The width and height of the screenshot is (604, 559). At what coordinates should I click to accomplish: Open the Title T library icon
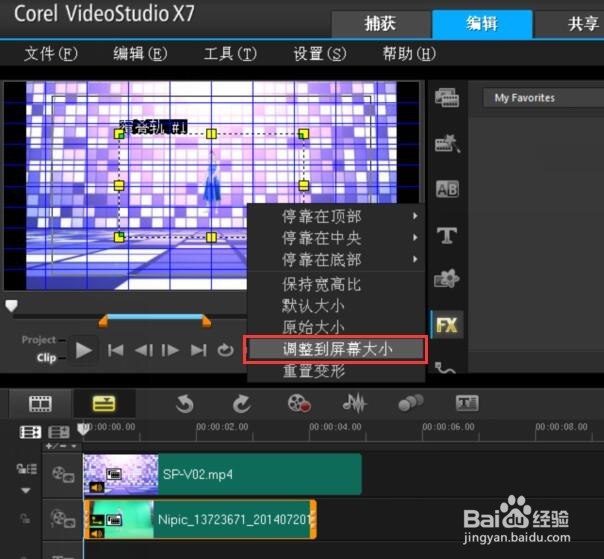[x=447, y=235]
